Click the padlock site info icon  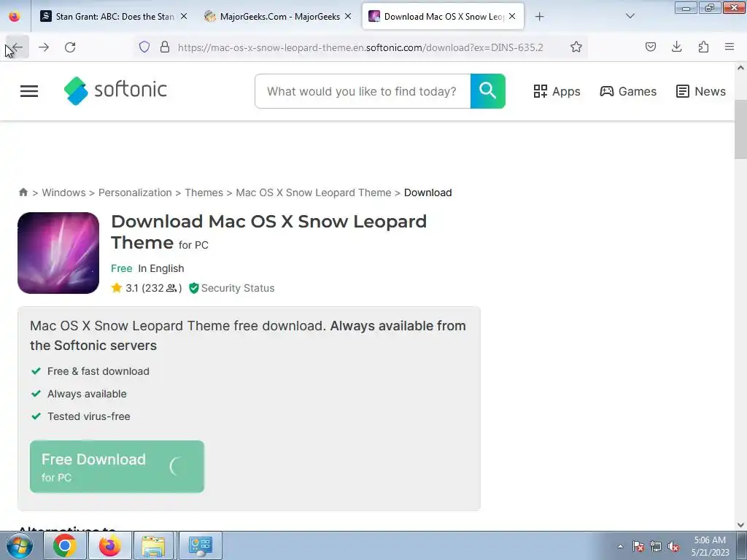click(165, 47)
